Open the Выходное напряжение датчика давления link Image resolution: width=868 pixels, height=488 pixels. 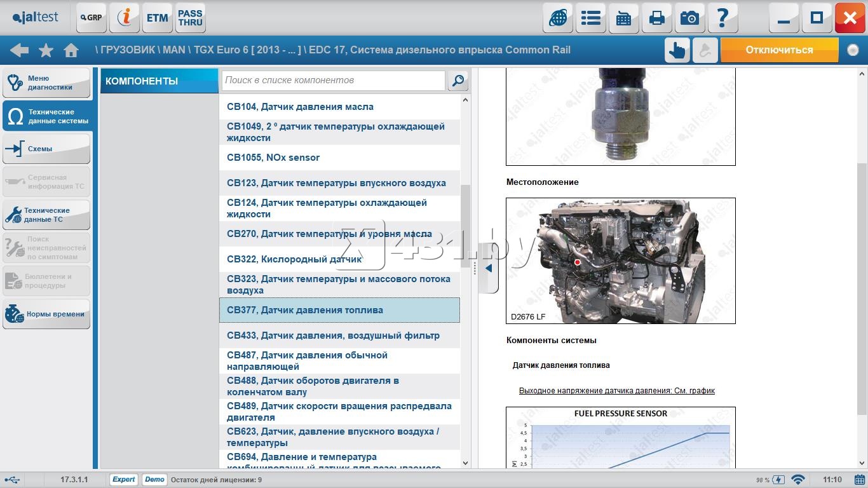[616, 391]
